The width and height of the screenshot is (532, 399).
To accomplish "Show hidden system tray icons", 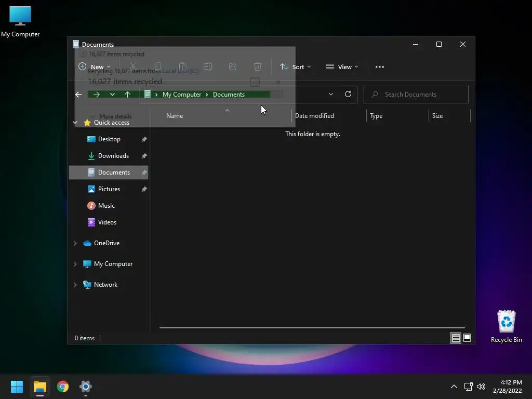I will (x=454, y=387).
